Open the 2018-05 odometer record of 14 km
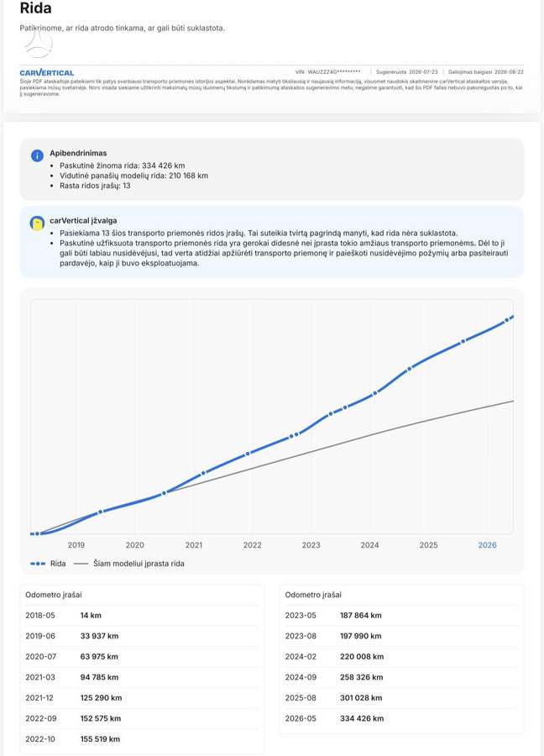The width and height of the screenshot is (544, 756). coord(142,615)
